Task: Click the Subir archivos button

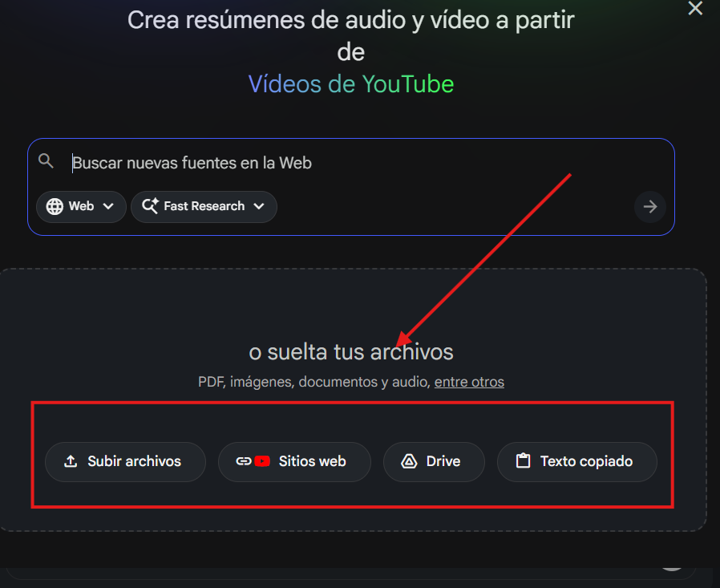Action: coord(125,462)
